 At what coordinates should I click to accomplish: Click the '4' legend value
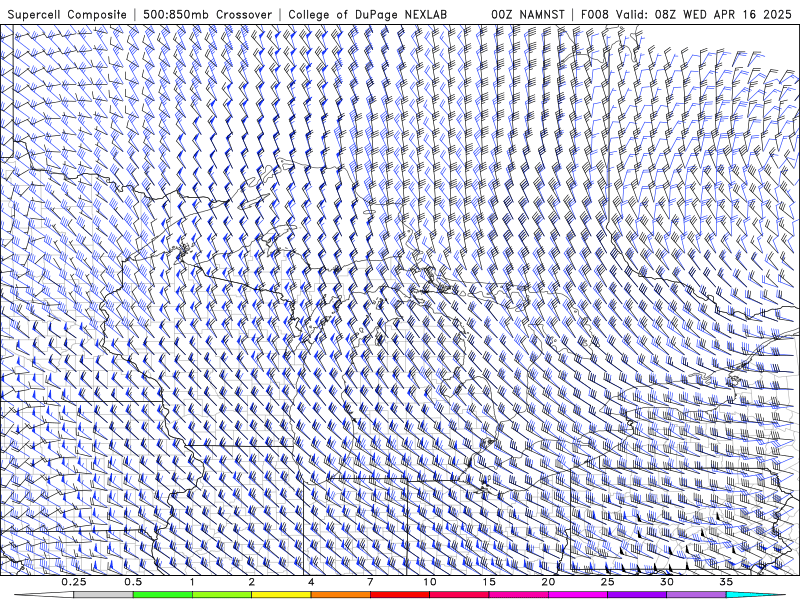coord(311,582)
